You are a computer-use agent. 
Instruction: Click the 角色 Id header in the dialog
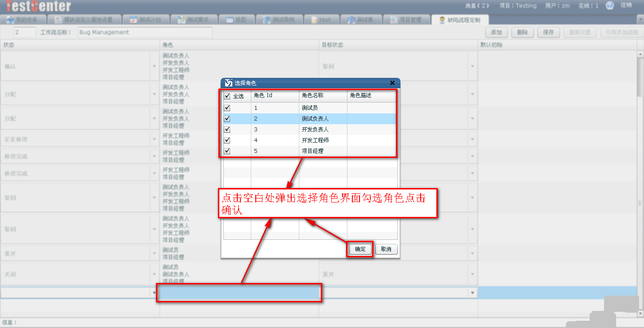pos(275,95)
